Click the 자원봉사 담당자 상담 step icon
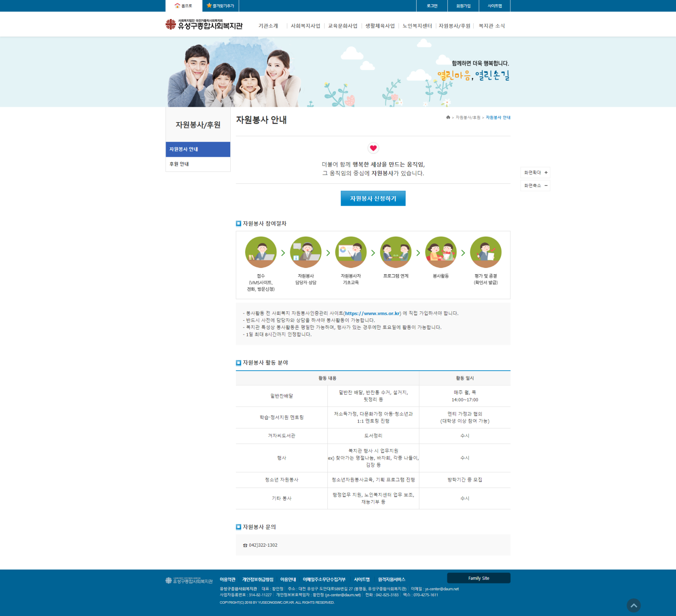676x616 pixels. tap(306, 252)
